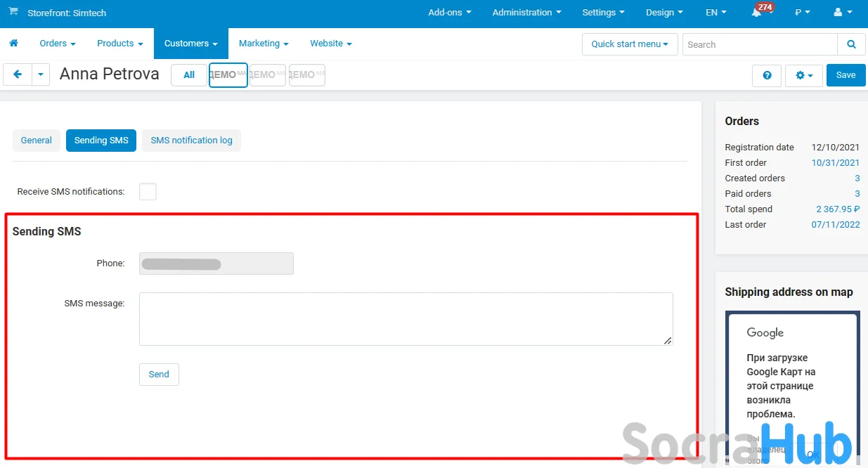This screenshot has width=868, height=468.
Task: Open the gear settings dropdown
Action: click(x=804, y=75)
